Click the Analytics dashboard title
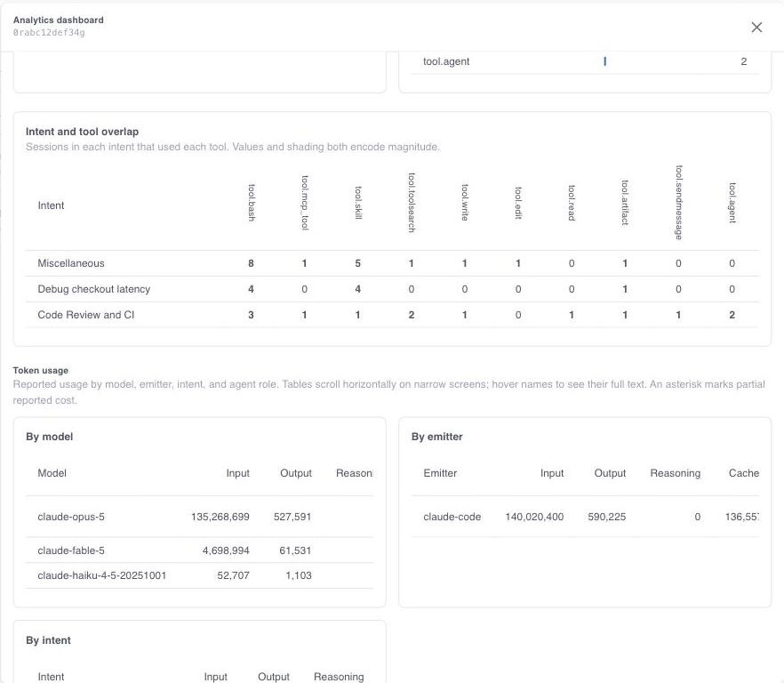 (x=59, y=20)
